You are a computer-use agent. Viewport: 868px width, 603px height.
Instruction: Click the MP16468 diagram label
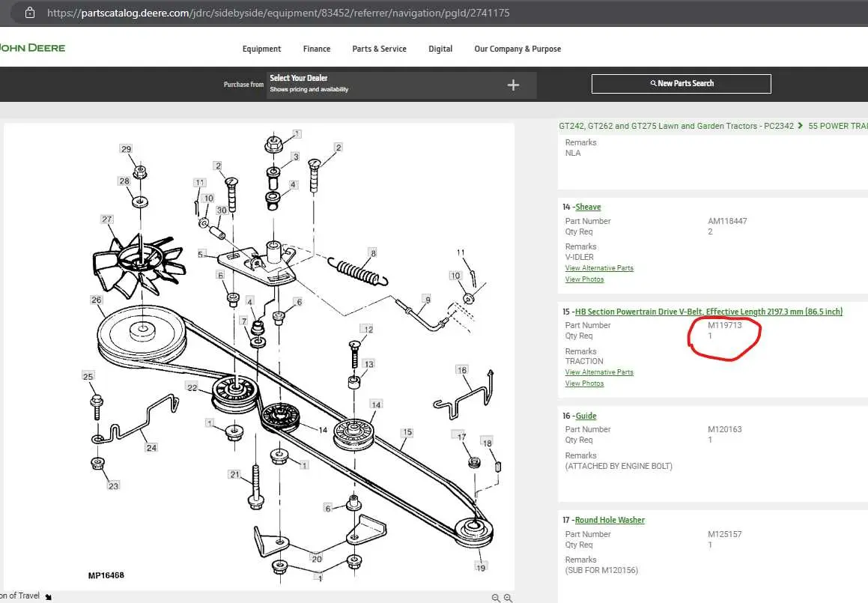[x=106, y=575]
